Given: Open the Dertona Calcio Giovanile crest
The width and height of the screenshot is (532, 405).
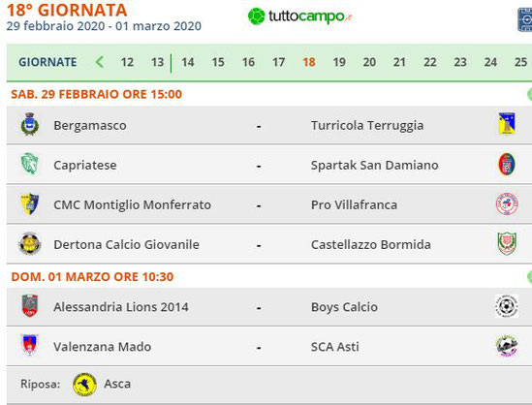Looking at the screenshot, I should (x=30, y=243).
